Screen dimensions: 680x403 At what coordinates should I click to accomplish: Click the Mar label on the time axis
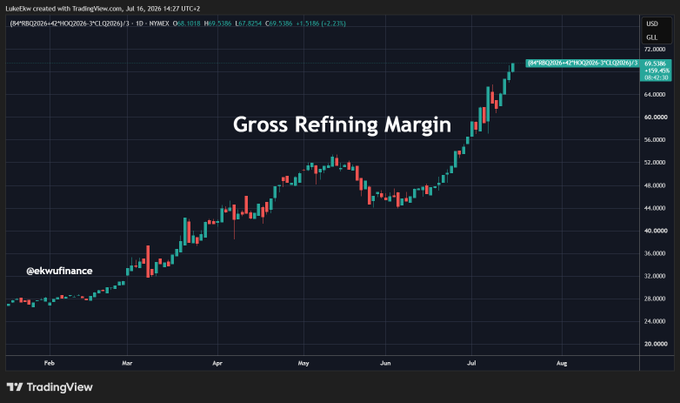point(127,363)
